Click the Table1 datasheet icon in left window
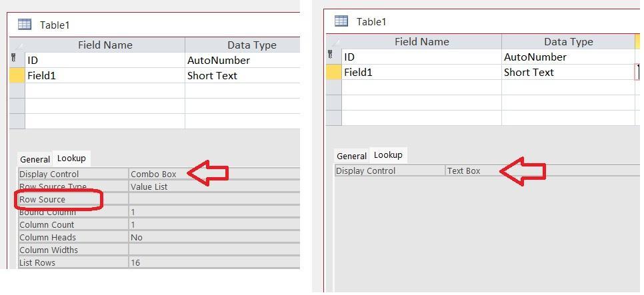 [25, 25]
